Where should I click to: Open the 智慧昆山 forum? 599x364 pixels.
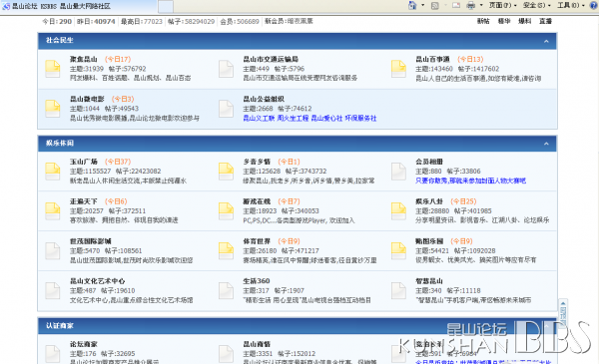tap(429, 281)
